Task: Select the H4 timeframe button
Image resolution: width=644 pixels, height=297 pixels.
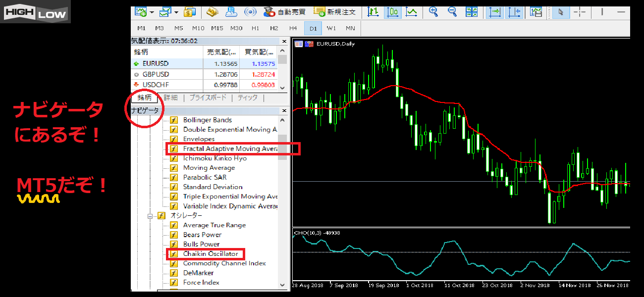Action: tap(293, 28)
